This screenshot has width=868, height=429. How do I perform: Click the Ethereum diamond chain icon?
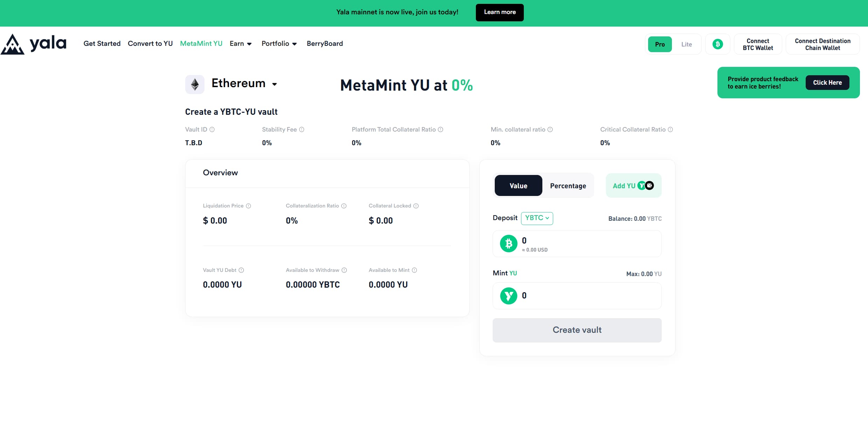tap(195, 84)
